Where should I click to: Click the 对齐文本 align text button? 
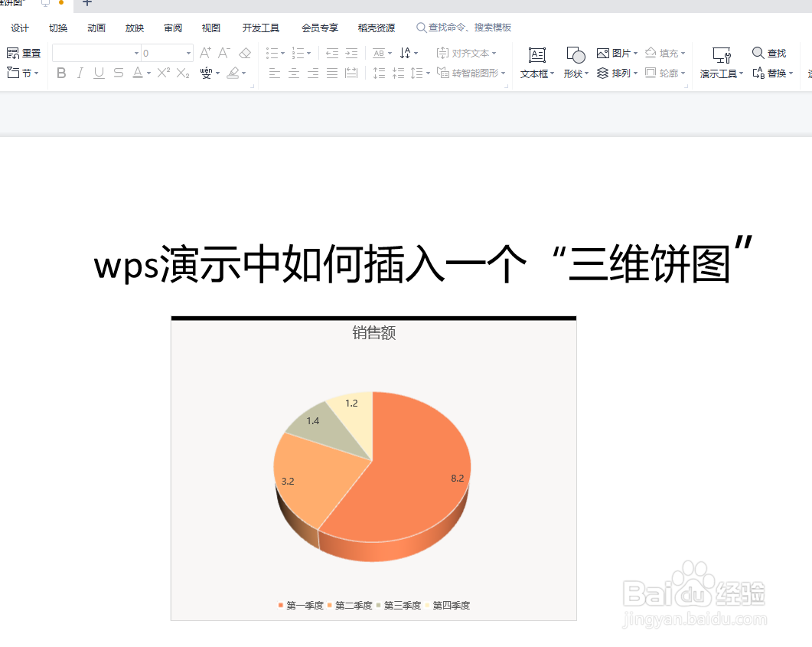[x=466, y=53]
